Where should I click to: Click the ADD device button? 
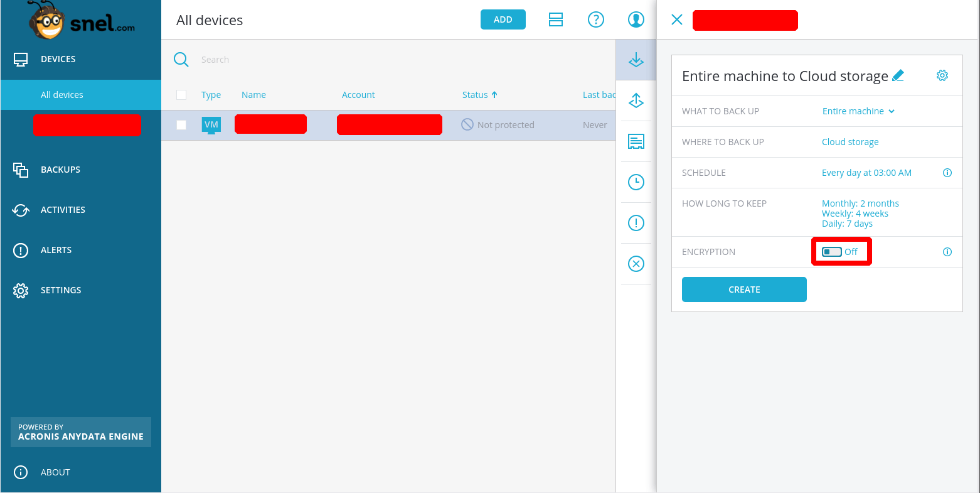click(x=503, y=19)
